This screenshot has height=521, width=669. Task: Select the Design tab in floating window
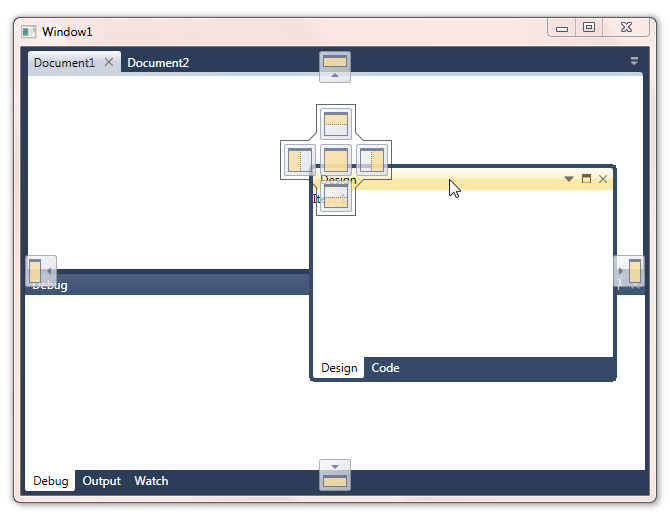coord(339,368)
